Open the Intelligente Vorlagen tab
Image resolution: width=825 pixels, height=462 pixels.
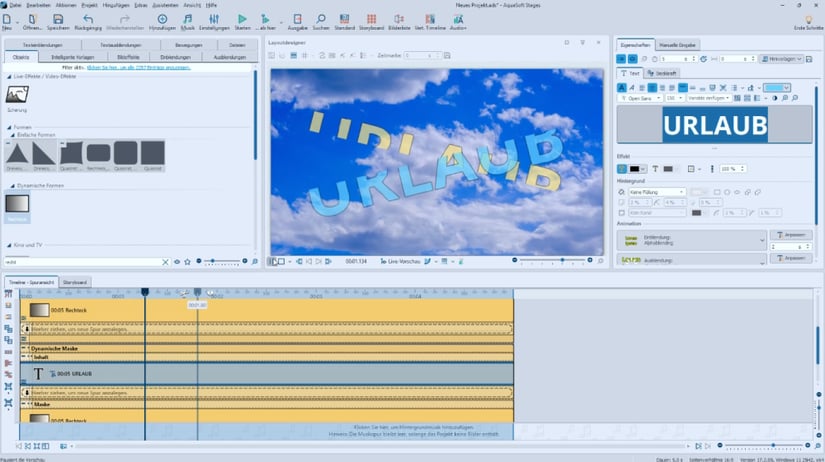[73, 57]
